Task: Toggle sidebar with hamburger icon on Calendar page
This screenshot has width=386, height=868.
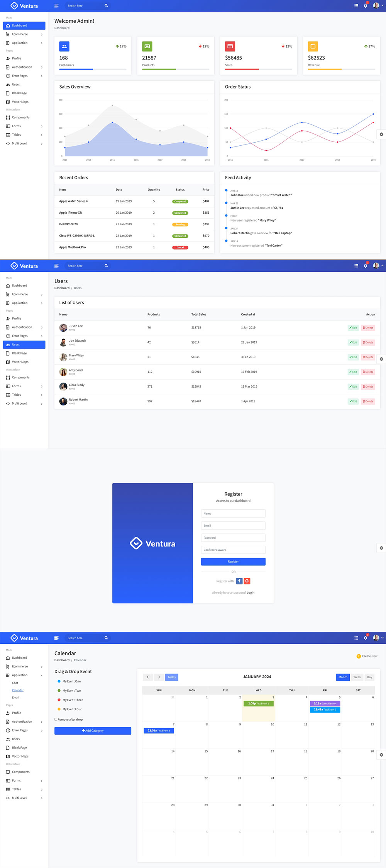Action: 56,638
